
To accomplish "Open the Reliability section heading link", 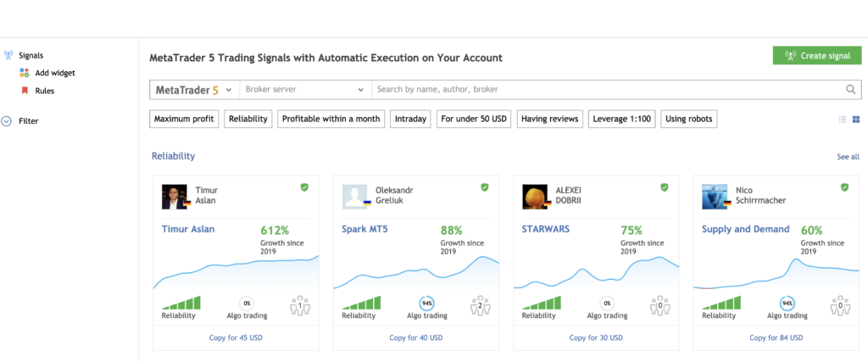I will click(x=173, y=156).
